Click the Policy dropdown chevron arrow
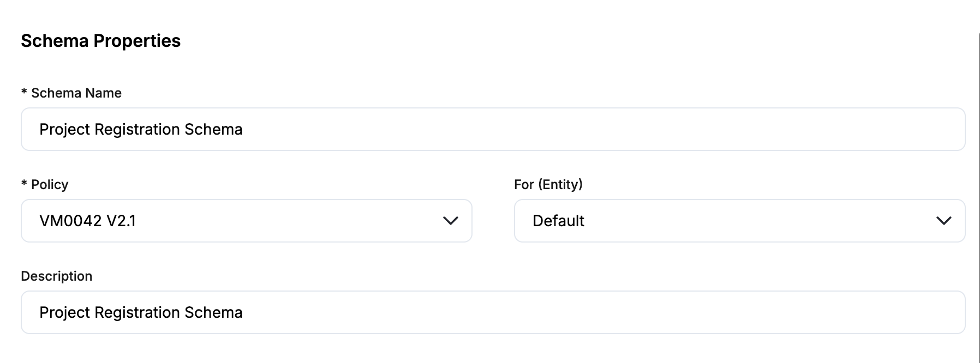This screenshot has height=363, width=980. coord(450,221)
